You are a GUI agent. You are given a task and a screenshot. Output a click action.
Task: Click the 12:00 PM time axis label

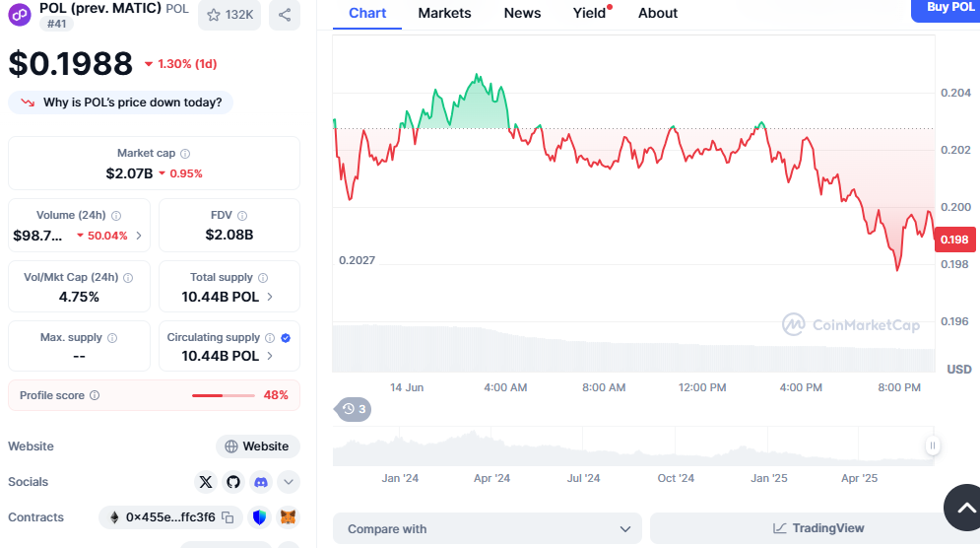pyautogui.click(x=702, y=388)
